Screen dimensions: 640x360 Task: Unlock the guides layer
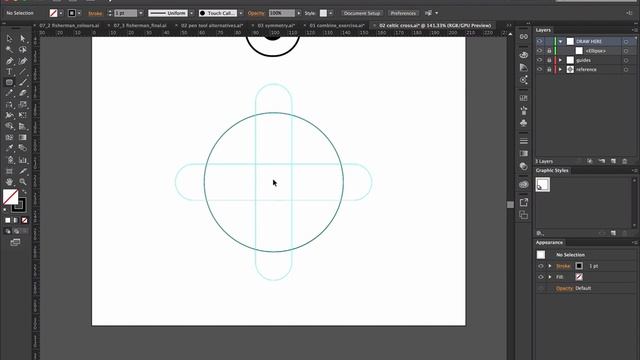point(549,60)
